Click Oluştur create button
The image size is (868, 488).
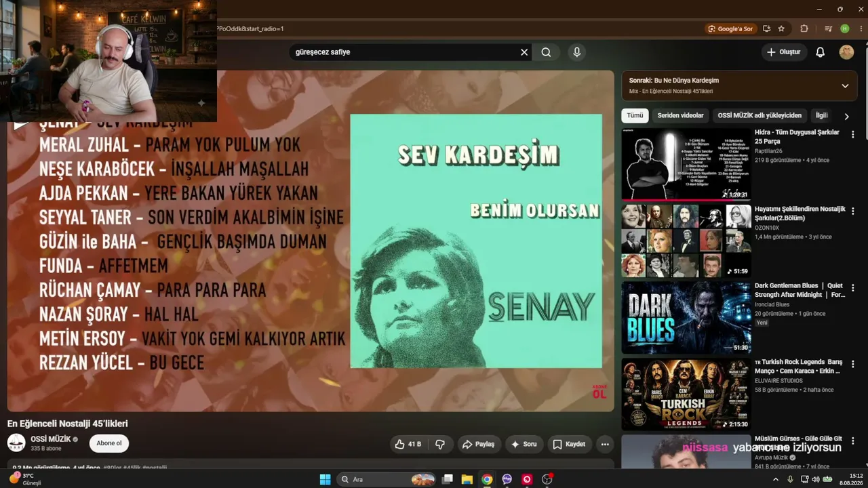784,52
